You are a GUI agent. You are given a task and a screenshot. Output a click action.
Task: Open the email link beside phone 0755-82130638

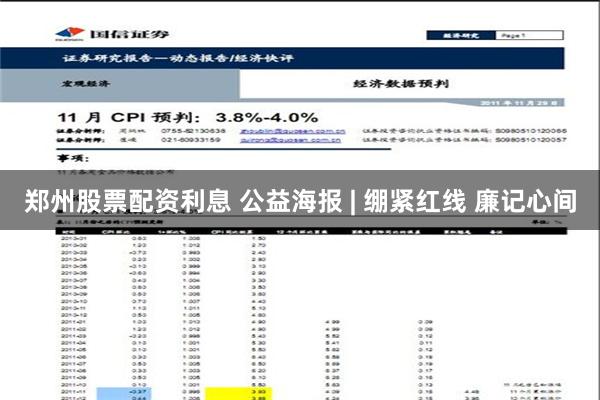coord(293,131)
